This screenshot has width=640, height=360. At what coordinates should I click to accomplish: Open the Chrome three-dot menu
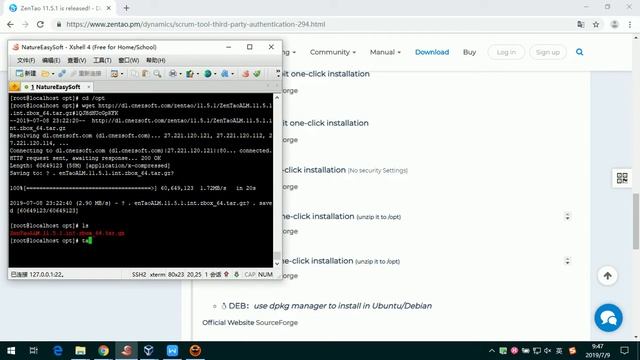pos(630,24)
